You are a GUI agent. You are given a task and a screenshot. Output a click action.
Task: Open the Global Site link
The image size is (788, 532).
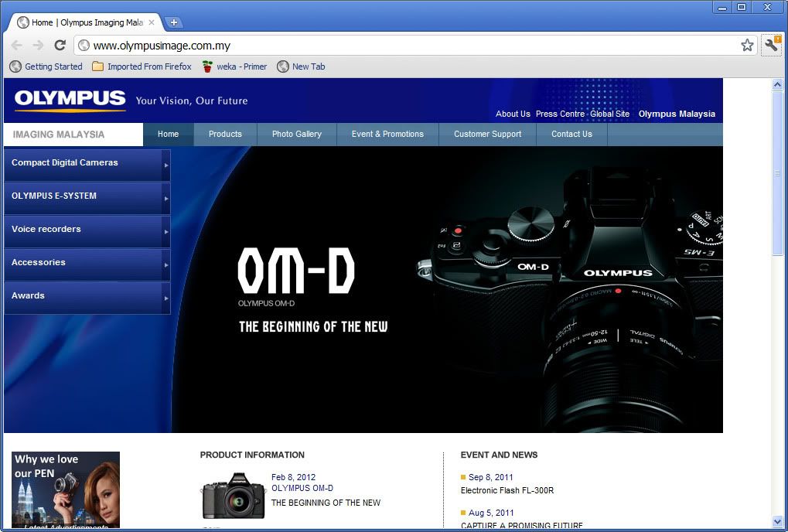tap(609, 114)
